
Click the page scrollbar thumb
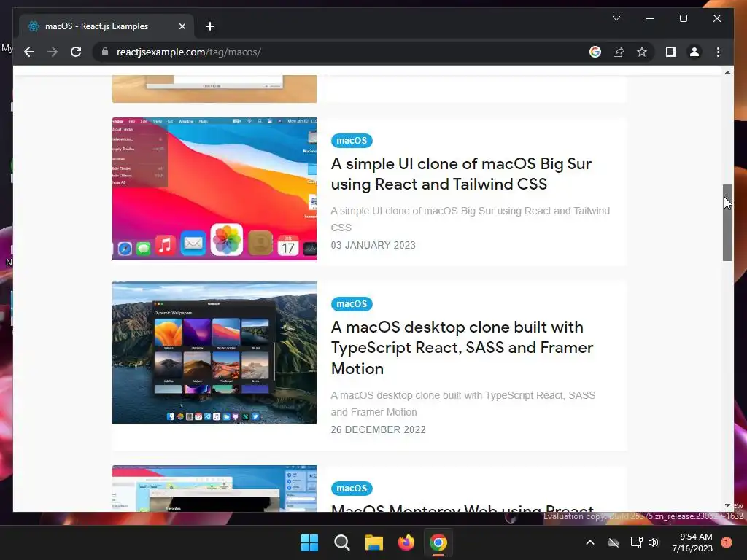tap(727, 222)
